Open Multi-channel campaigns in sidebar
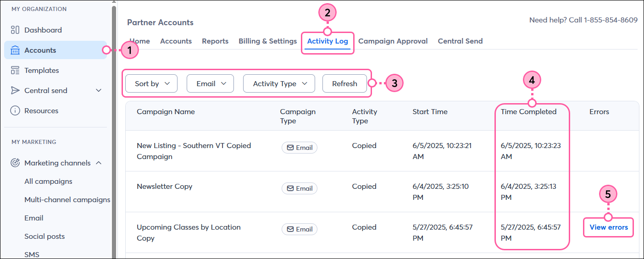The height and width of the screenshot is (259, 644). pos(67,199)
